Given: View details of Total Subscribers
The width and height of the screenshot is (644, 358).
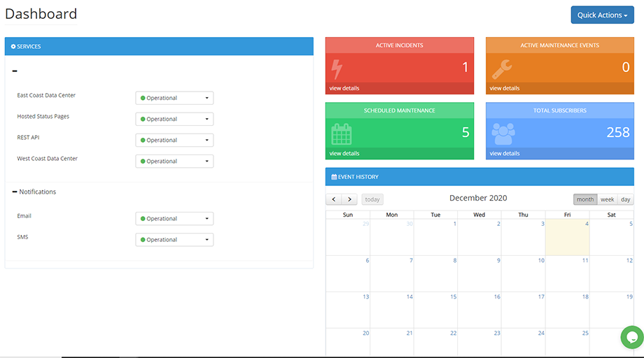Looking at the screenshot, I should pos(505,153).
